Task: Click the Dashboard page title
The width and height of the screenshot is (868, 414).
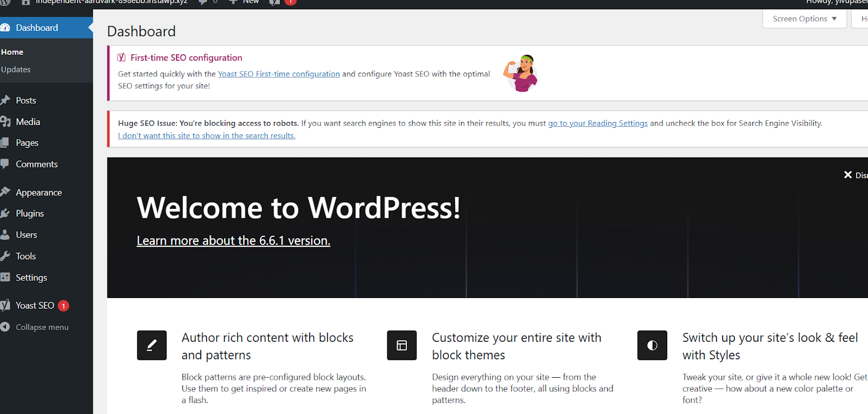Action: (142, 31)
